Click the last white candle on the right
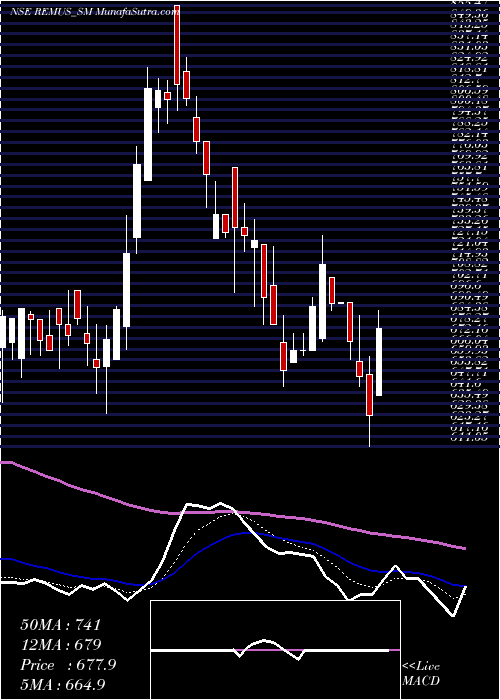This screenshot has height=700, width=500. click(x=379, y=362)
